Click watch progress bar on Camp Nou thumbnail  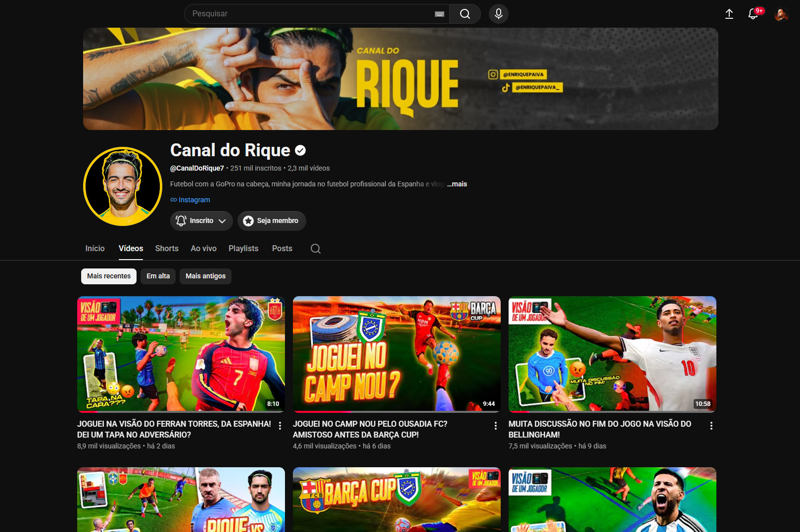point(397,411)
